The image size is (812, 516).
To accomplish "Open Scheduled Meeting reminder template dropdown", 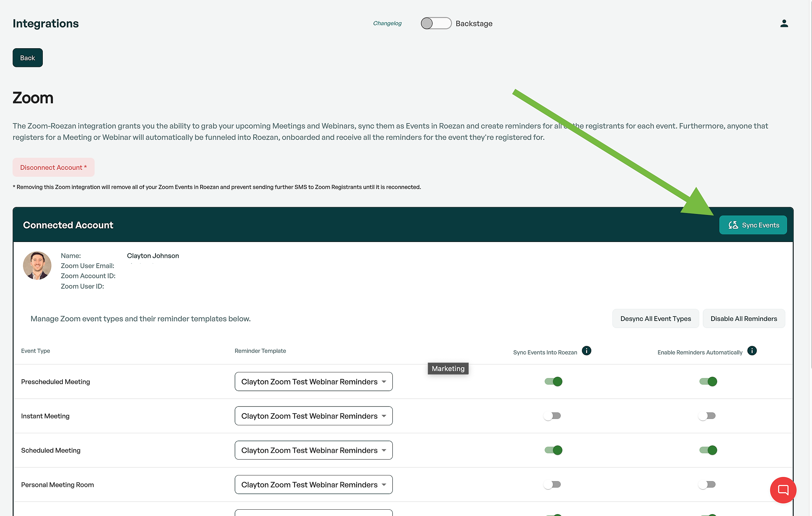I will (313, 450).
